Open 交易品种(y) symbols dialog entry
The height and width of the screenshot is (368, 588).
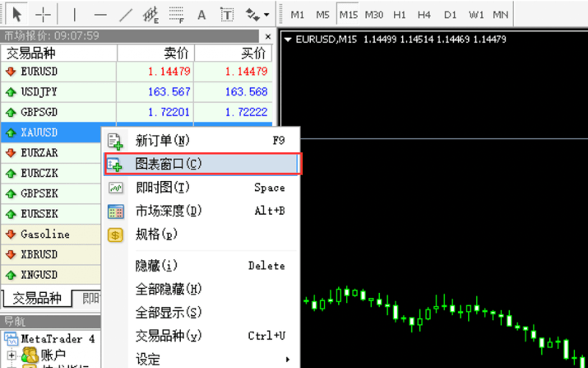[201, 336]
